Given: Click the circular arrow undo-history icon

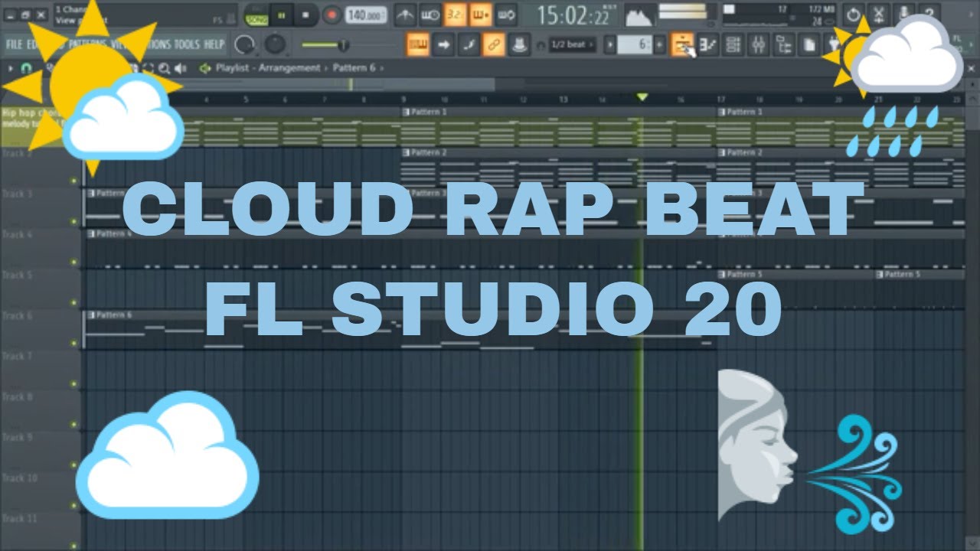Looking at the screenshot, I should pyautogui.click(x=854, y=14).
